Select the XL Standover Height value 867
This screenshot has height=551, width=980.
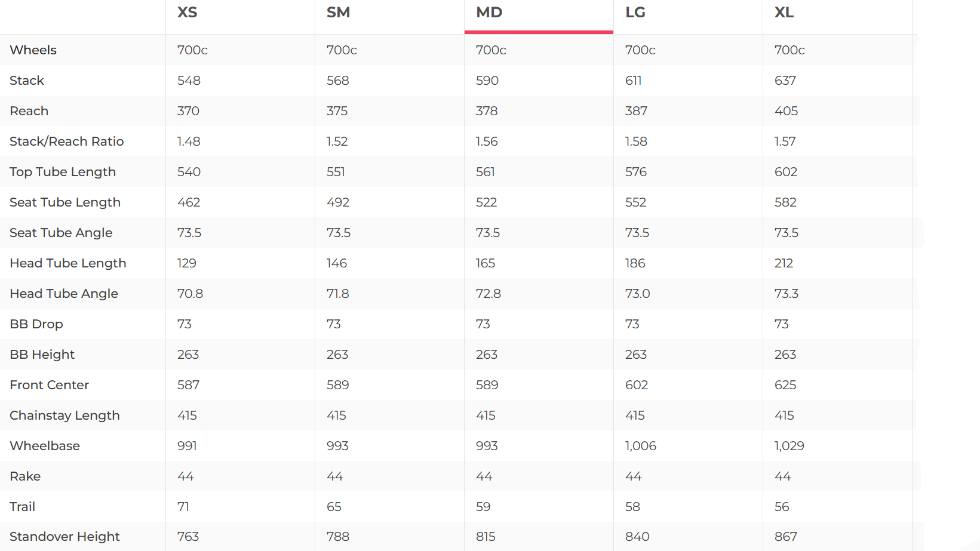pos(786,537)
